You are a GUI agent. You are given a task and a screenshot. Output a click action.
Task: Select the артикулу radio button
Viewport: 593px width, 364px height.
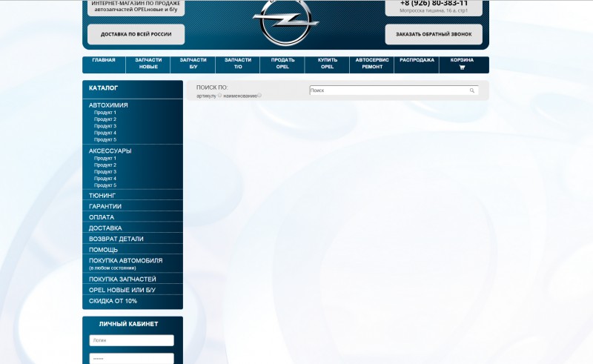click(219, 96)
